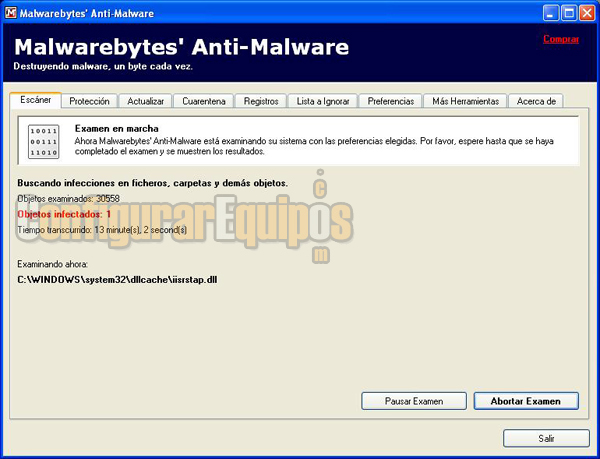Open the Protección tab

pos(89,101)
